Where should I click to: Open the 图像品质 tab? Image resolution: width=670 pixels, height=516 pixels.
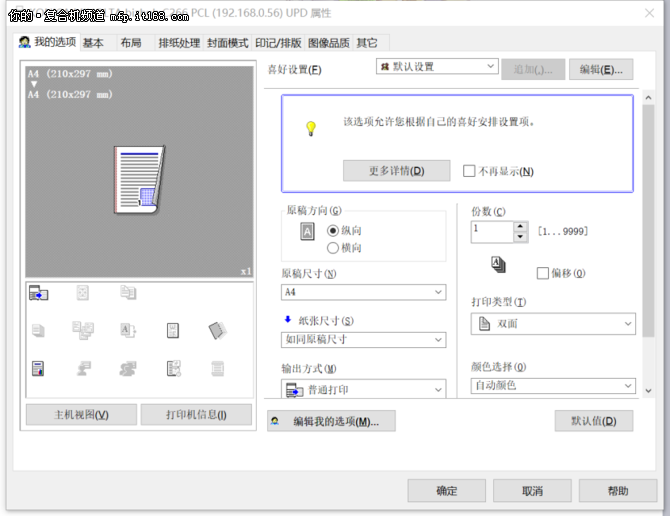coord(328,43)
